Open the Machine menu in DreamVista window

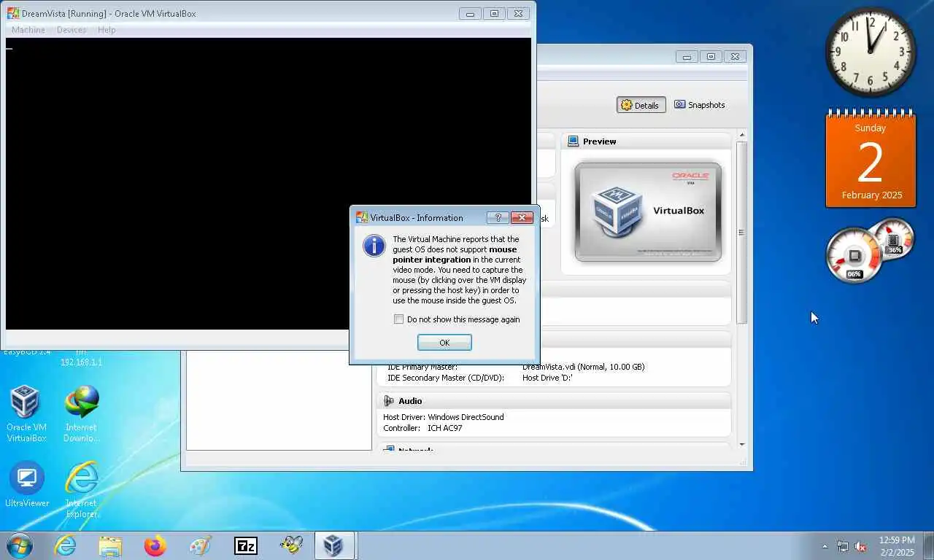[28, 30]
